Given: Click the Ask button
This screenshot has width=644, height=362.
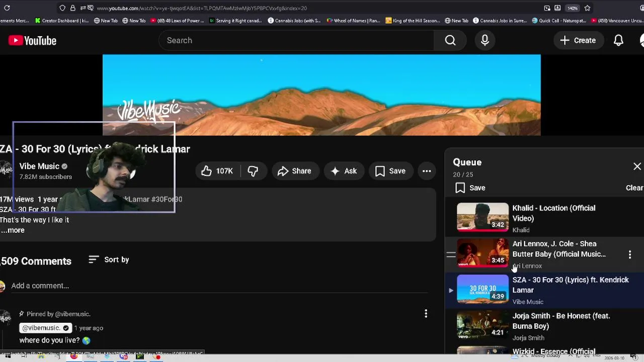Looking at the screenshot, I should (x=344, y=171).
